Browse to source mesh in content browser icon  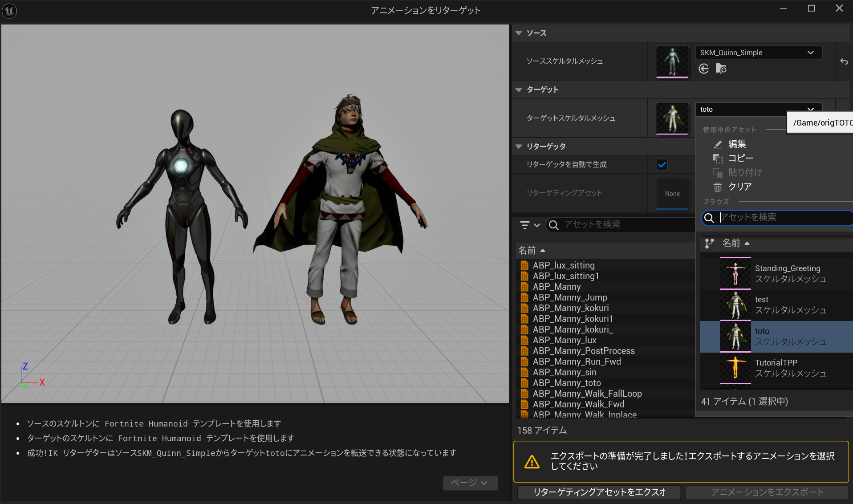pyautogui.click(x=721, y=69)
